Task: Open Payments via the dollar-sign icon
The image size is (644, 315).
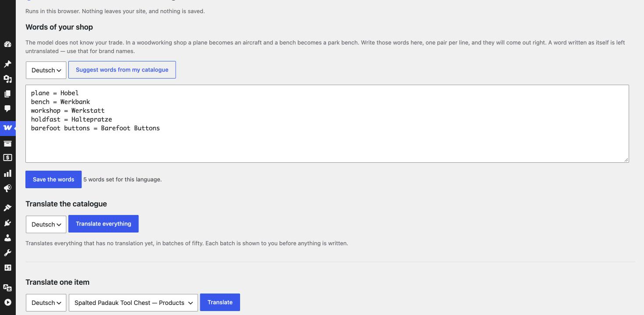Action: pyautogui.click(x=7, y=157)
